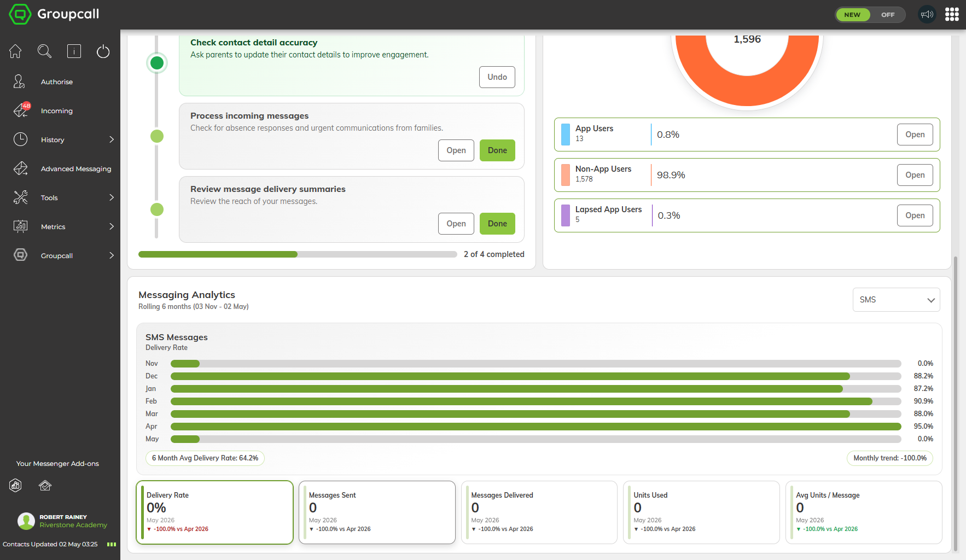Click the History clock icon
This screenshot has height=560, width=966.
click(20, 139)
